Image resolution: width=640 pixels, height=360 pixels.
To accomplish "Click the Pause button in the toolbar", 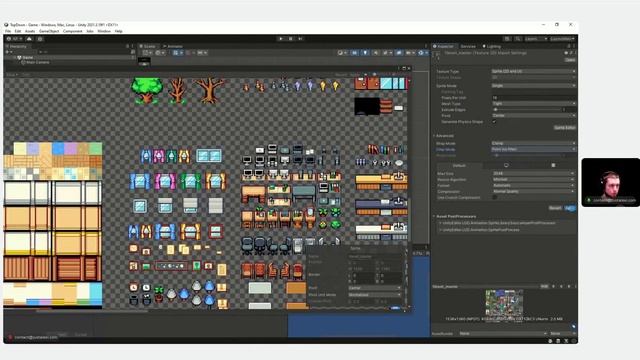I will coord(291,39).
